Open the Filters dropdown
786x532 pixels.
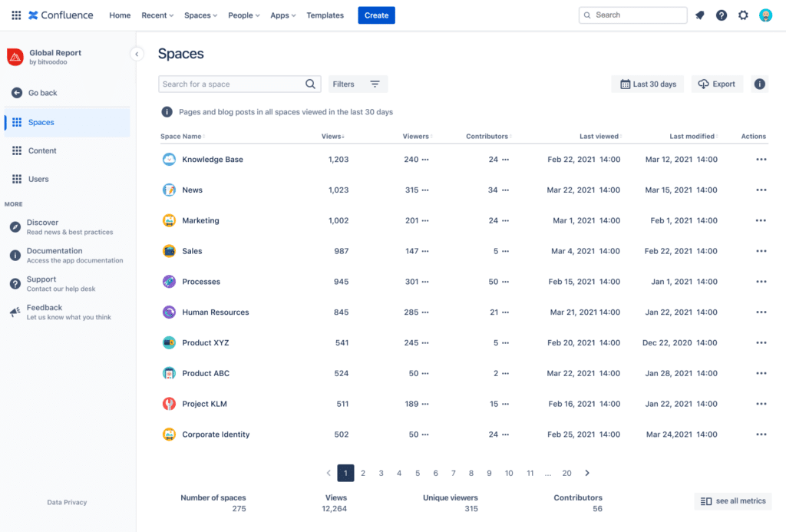click(x=358, y=84)
